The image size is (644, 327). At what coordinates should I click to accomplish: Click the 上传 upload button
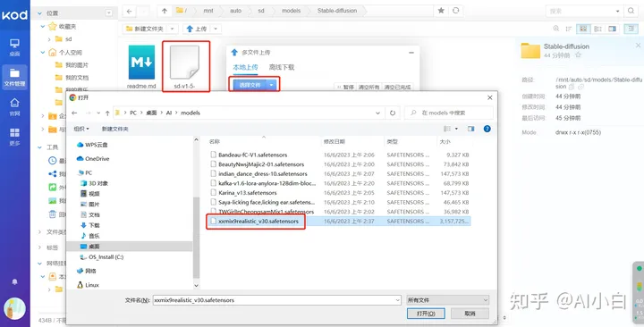pyautogui.click(x=197, y=29)
